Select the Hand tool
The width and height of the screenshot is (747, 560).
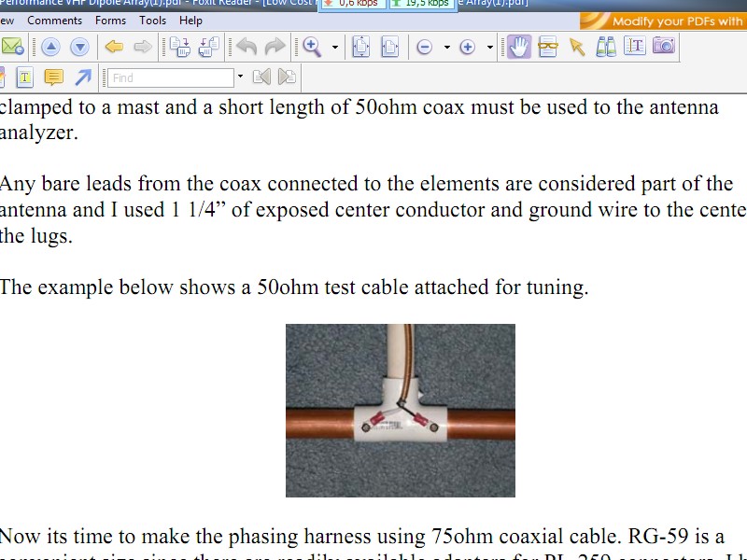519,47
